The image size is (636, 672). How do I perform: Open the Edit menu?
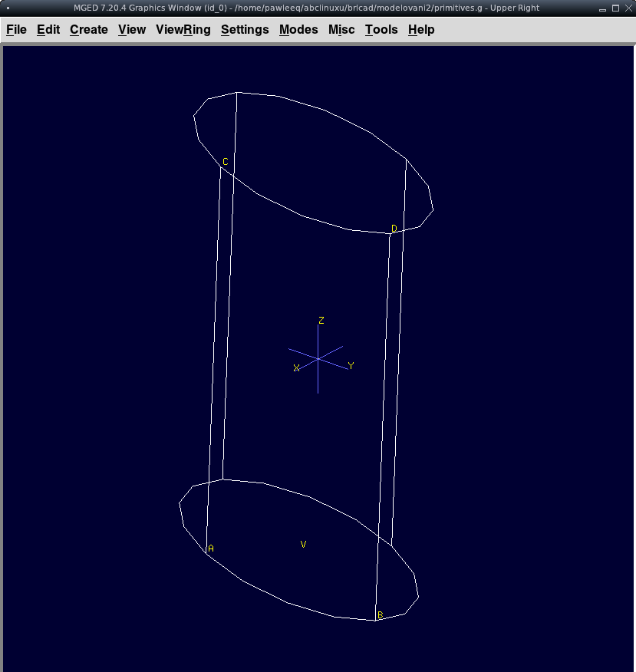pos(48,30)
